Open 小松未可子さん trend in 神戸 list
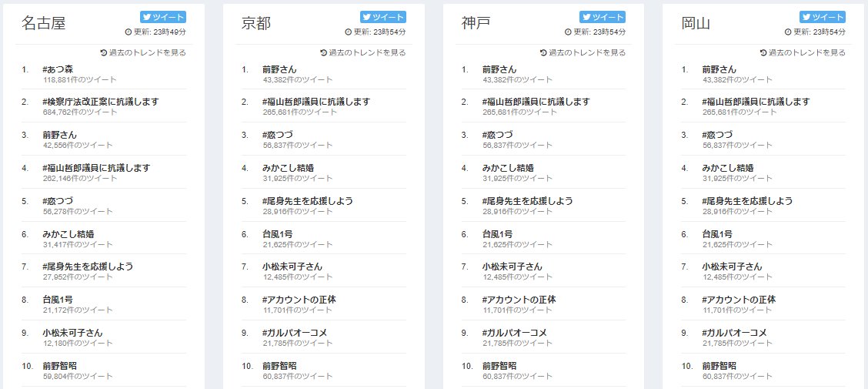 click(x=512, y=267)
